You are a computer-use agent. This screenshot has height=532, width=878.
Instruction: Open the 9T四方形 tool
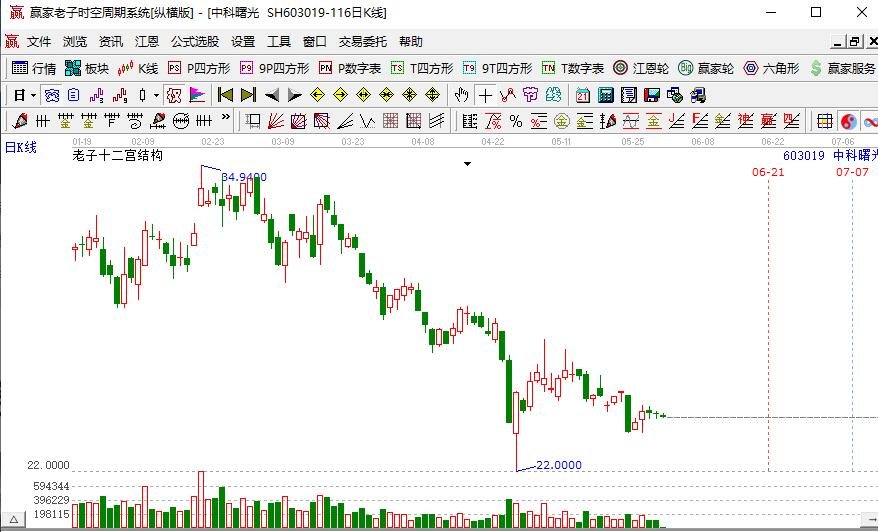(497, 68)
